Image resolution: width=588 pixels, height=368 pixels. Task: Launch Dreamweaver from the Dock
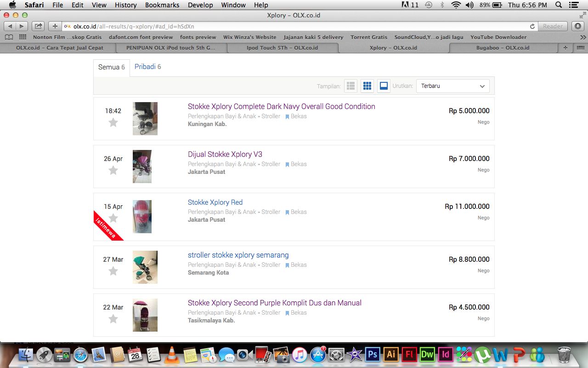(x=427, y=355)
